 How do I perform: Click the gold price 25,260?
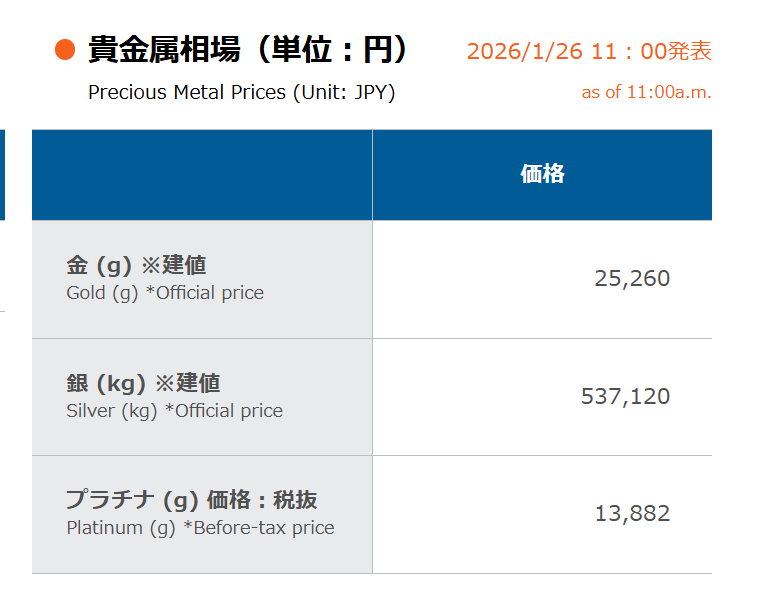(632, 278)
